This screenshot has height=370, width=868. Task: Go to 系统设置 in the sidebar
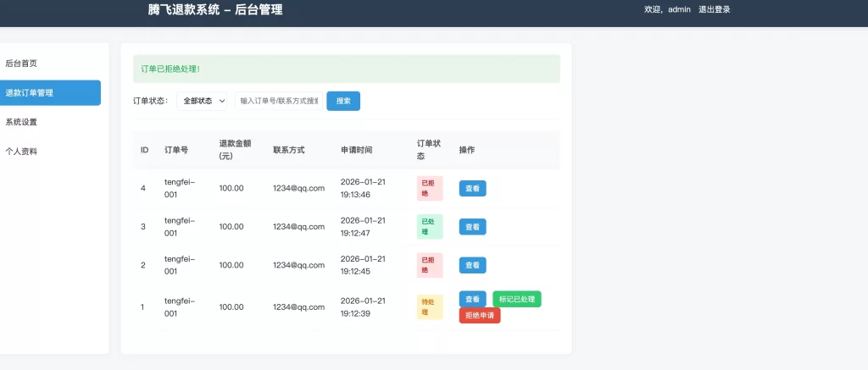(22, 122)
